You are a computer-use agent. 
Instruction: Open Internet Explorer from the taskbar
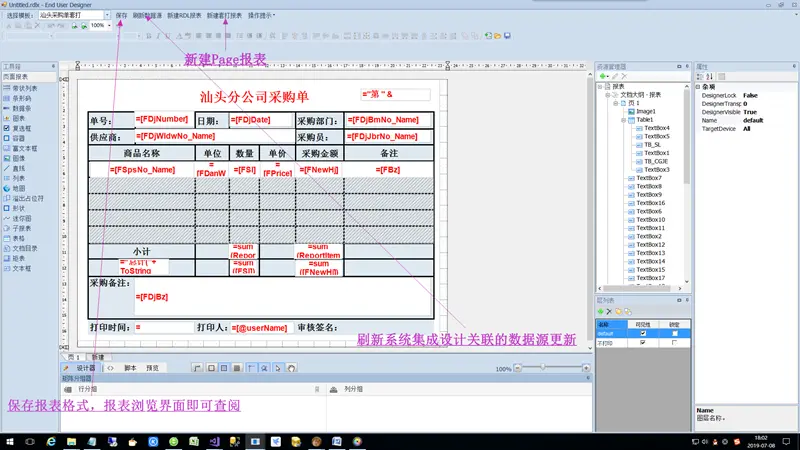(x=51, y=441)
